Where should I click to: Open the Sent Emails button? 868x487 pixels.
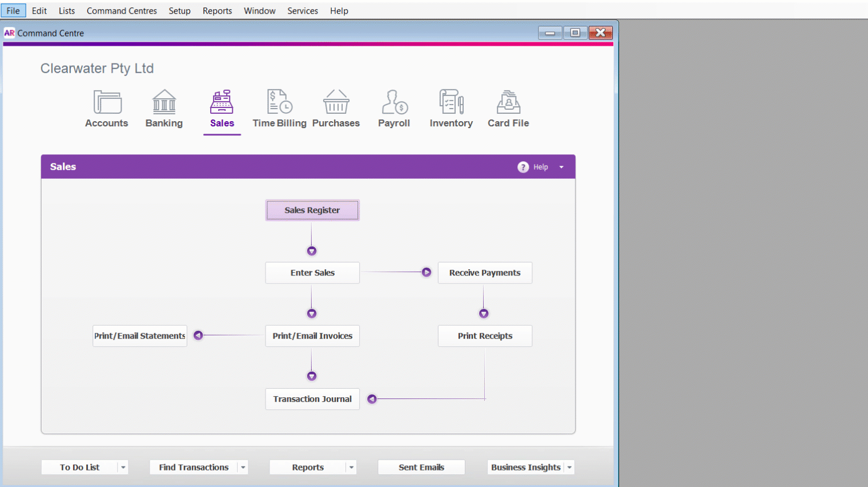421,468
